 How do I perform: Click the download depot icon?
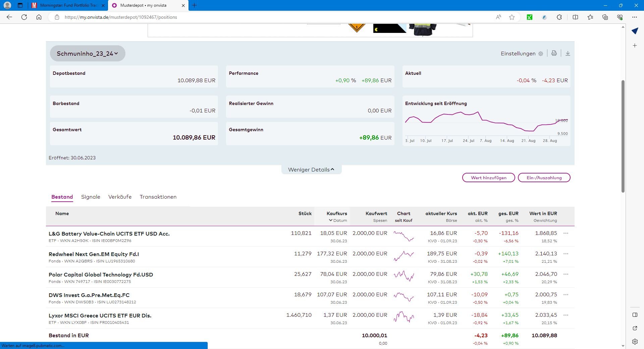coord(568,53)
